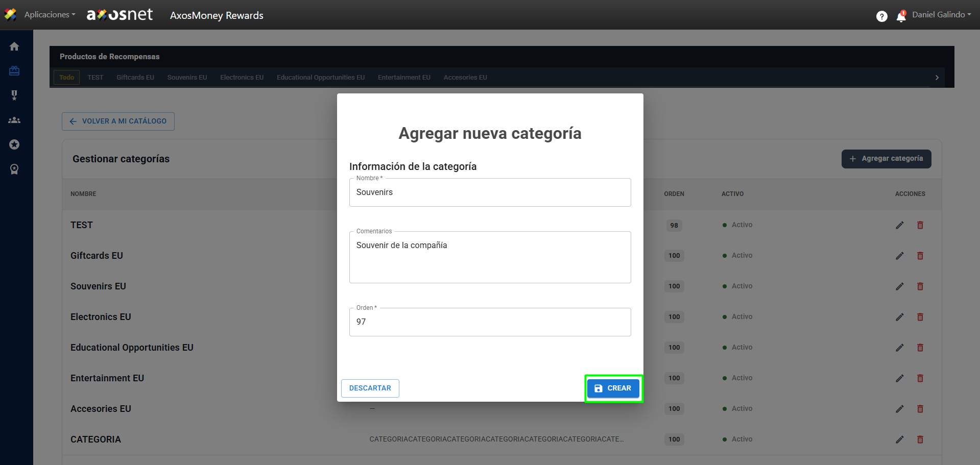Image resolution: width=980 pixels, height=465 pixels.
Task: Click the DESCARTAR button
Action: pos(370,388)
